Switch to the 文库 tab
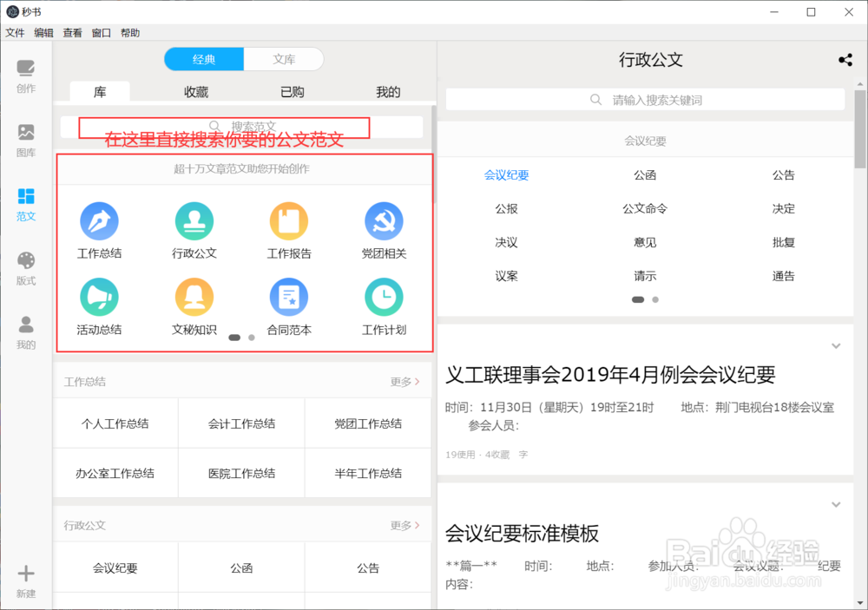Screen dimensions: 868x610 point(284,59)
